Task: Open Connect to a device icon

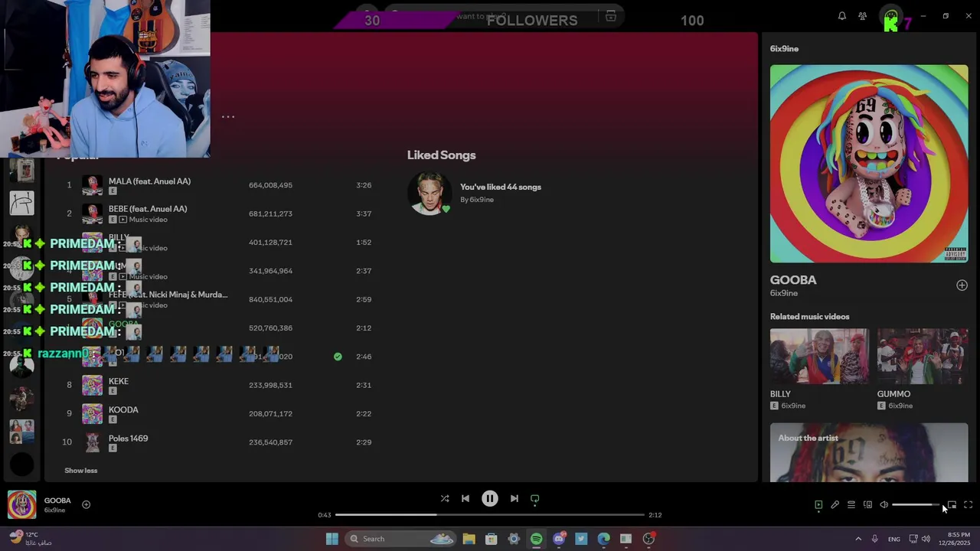Action: (x=867, y=505)
